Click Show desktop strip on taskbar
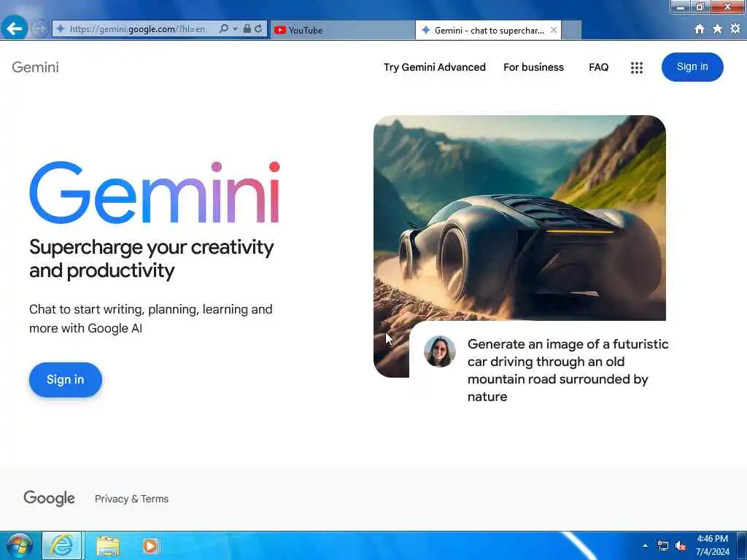The height and width of the screenshot is (560, 747). point(742,545)
